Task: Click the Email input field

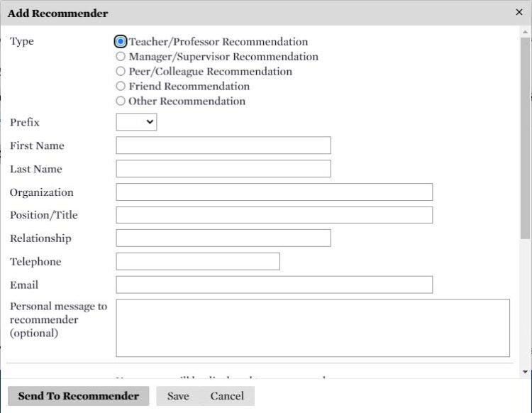Action: coord(274,285)
